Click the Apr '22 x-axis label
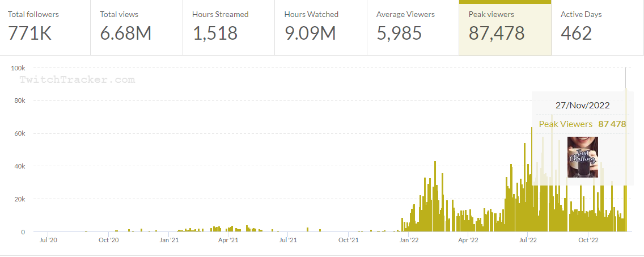The height and width of the screenshot is (257, 644). (x=468, y=240)
